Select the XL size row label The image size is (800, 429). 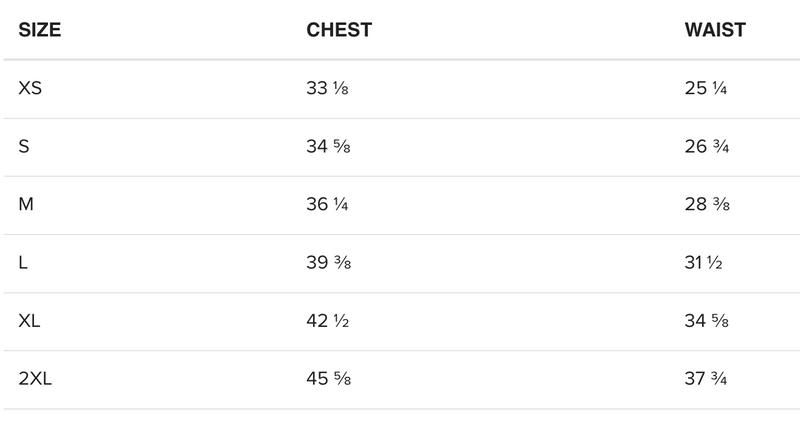(x=29, y=321)
